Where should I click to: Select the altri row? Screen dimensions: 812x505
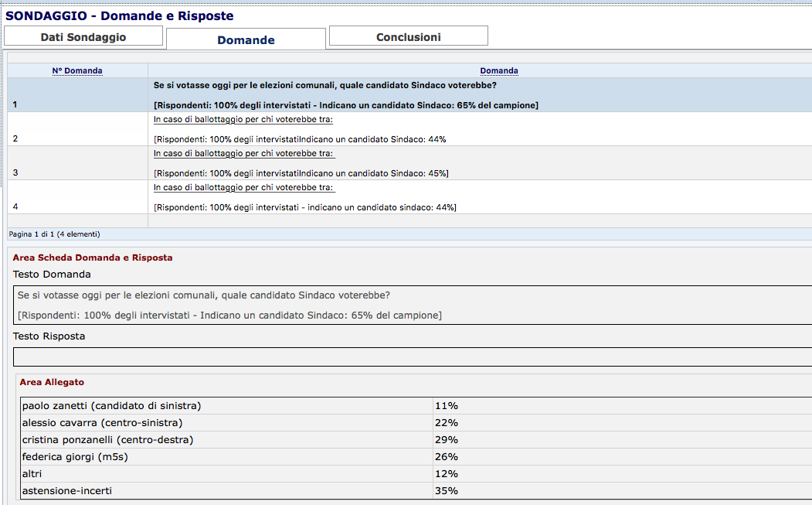pyautogui.click(x=34, y=474)
